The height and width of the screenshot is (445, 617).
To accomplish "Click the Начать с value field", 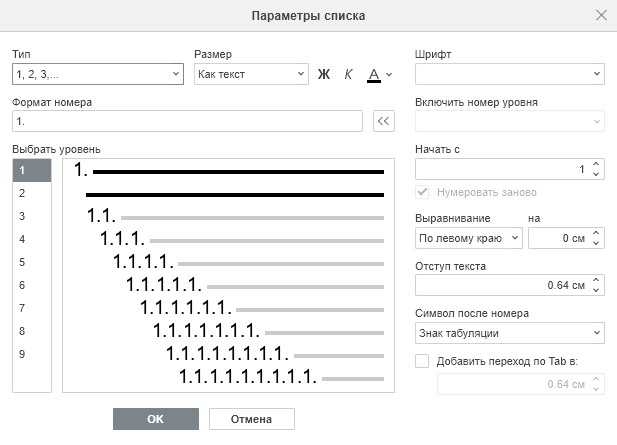I will pos(501,169).
